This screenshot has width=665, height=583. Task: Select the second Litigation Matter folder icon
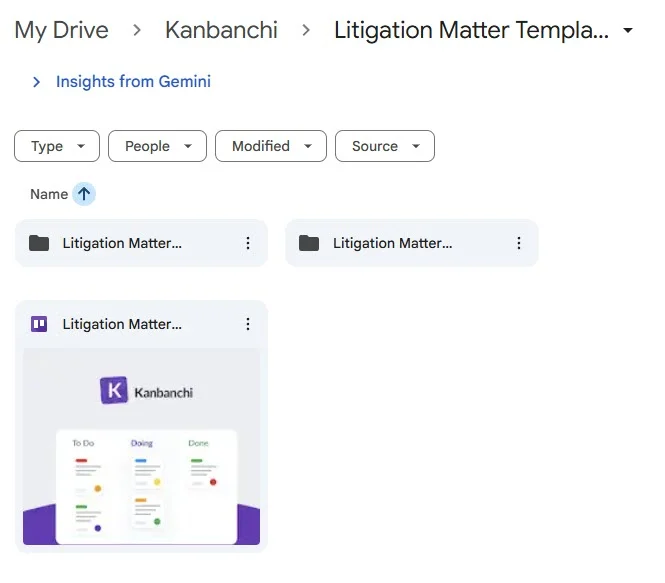coord(309,243)
